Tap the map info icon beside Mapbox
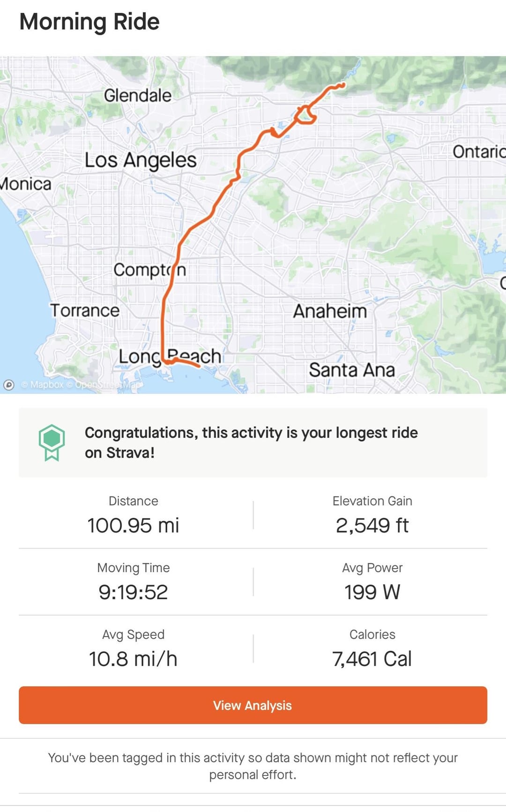This screenshot has height=812, width=506. point(8,385)
